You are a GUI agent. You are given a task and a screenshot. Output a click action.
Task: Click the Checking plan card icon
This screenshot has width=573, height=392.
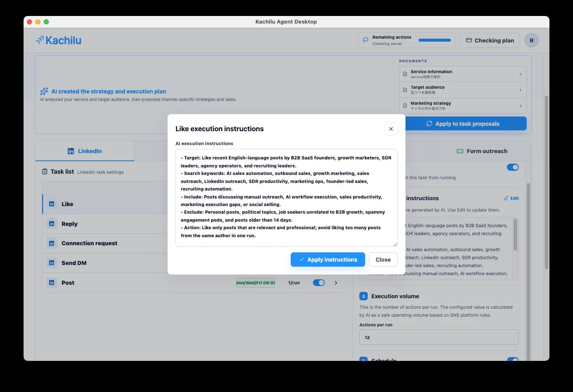tap(469, 40)
